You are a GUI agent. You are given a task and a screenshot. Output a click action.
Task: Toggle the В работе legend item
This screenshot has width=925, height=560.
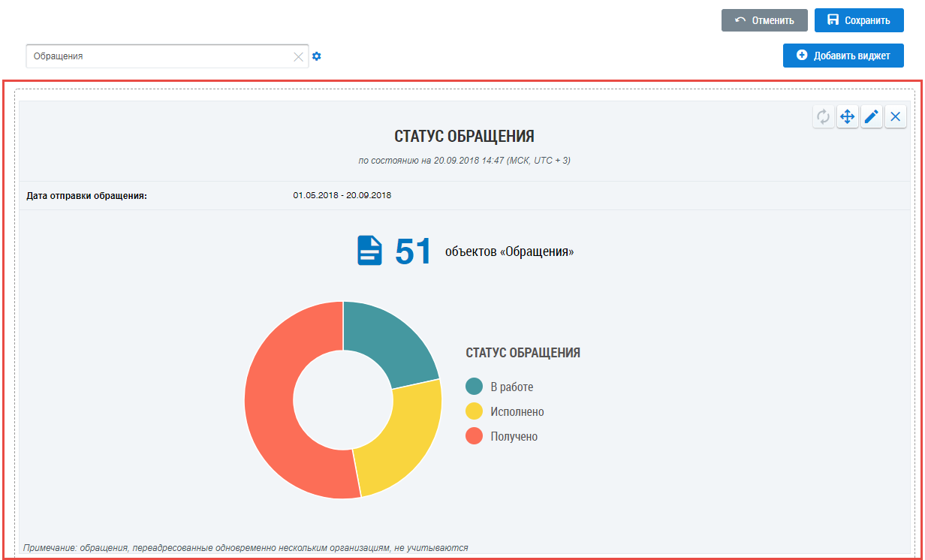tap(511, 387)
